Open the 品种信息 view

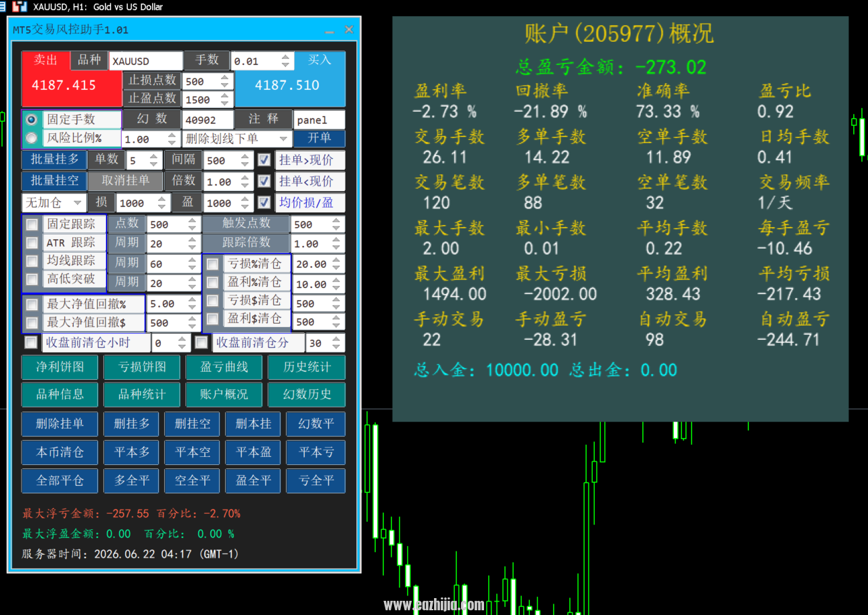[x=60, y=395]
